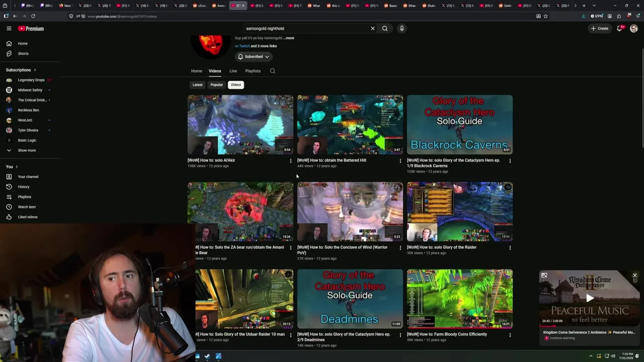644x362 pixels.
Task: Open the browser VPN button
Action: point(597,16)
